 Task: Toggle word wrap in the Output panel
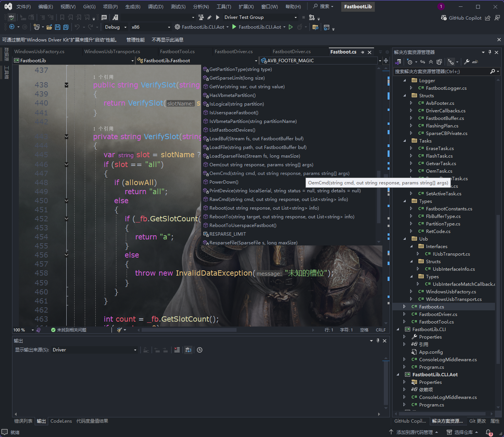pos(188,350)
